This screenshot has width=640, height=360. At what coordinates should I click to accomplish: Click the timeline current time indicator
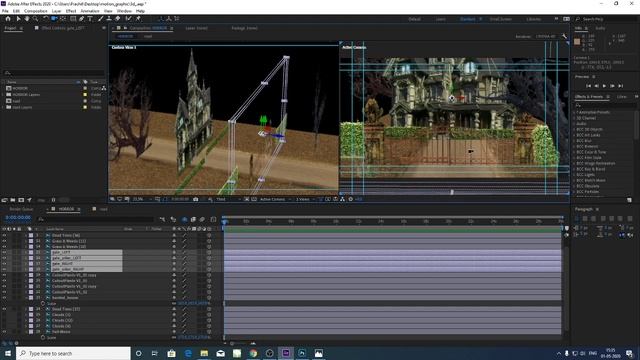pos(225,221)
